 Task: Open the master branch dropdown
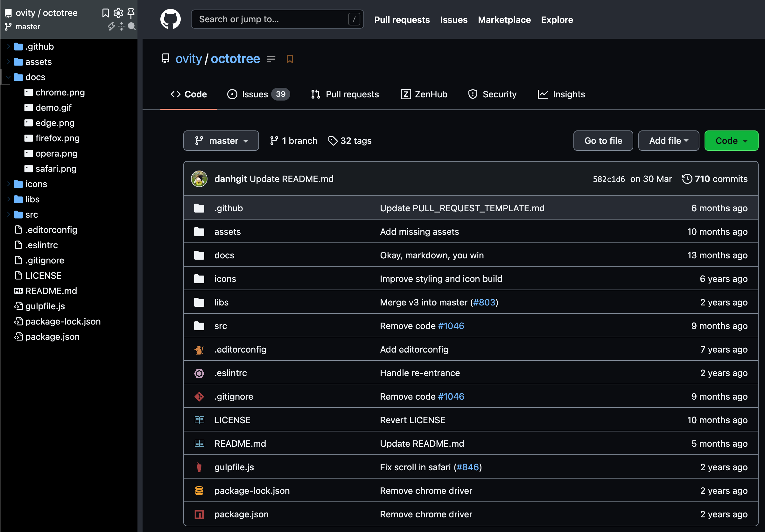(x=221, y=141)
